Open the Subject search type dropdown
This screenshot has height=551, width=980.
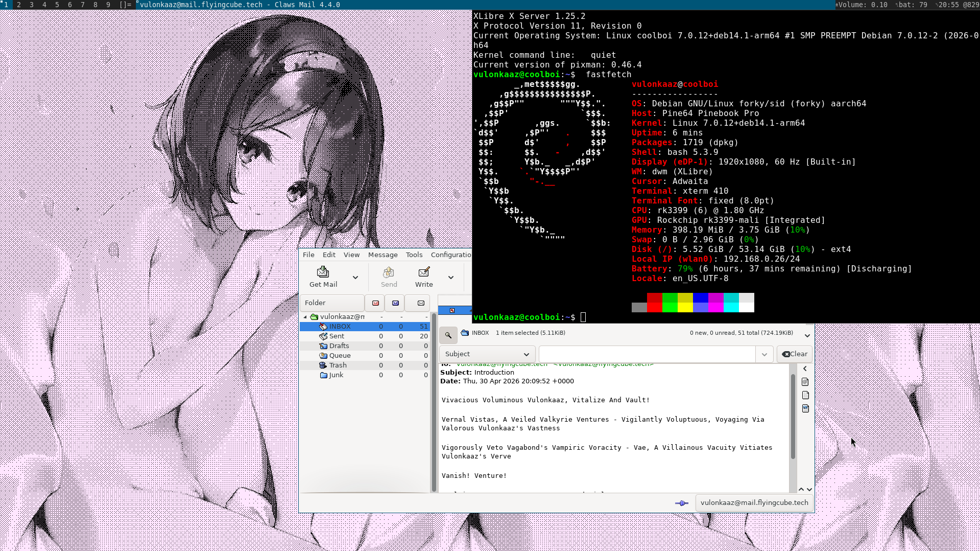click(487, 354)
